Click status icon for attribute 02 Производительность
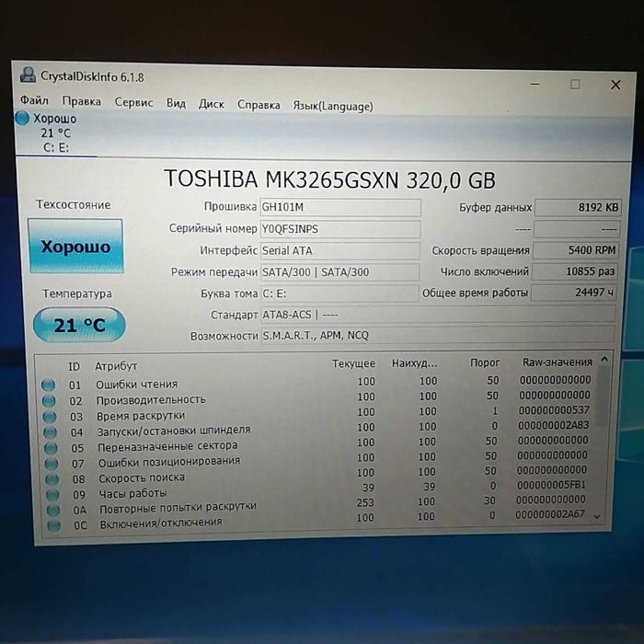The height and width of the screenshot is (644, 644). coord(49,400)
